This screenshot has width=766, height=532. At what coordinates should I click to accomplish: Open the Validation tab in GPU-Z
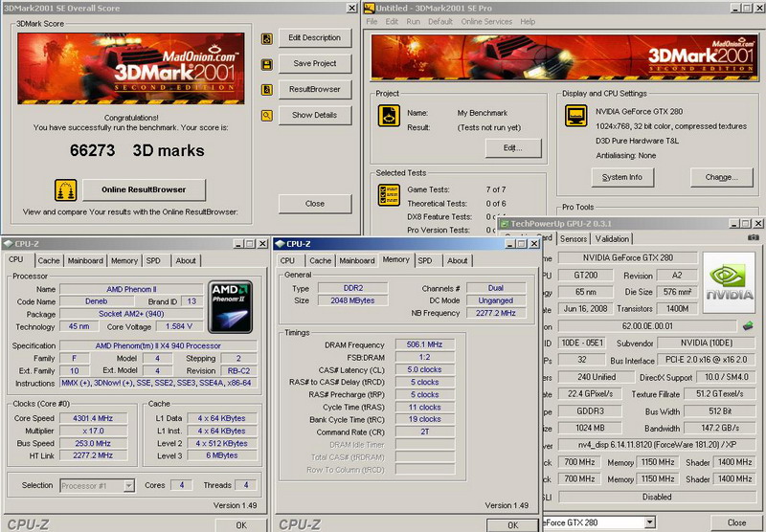point(612,238)
